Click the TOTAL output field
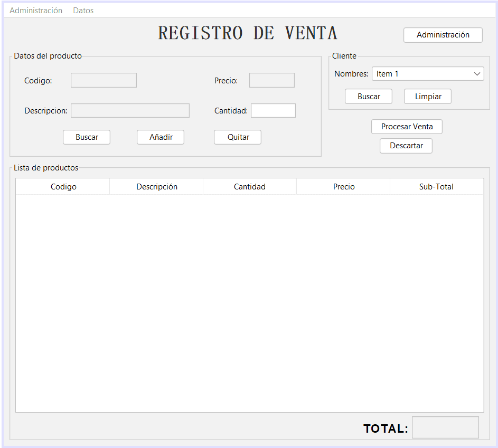 [x=445, y=427]
